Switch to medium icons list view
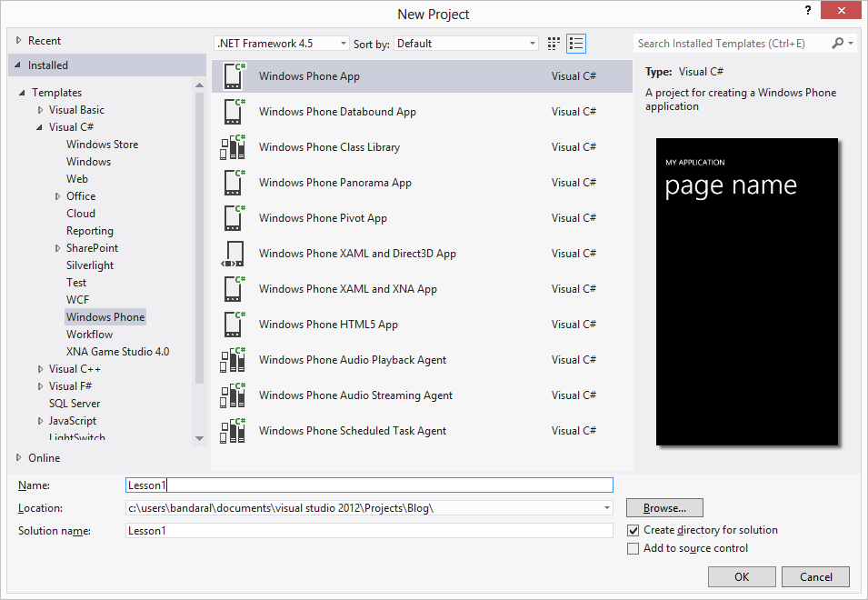This screenshot has height=600, width=868. (576, 44)
